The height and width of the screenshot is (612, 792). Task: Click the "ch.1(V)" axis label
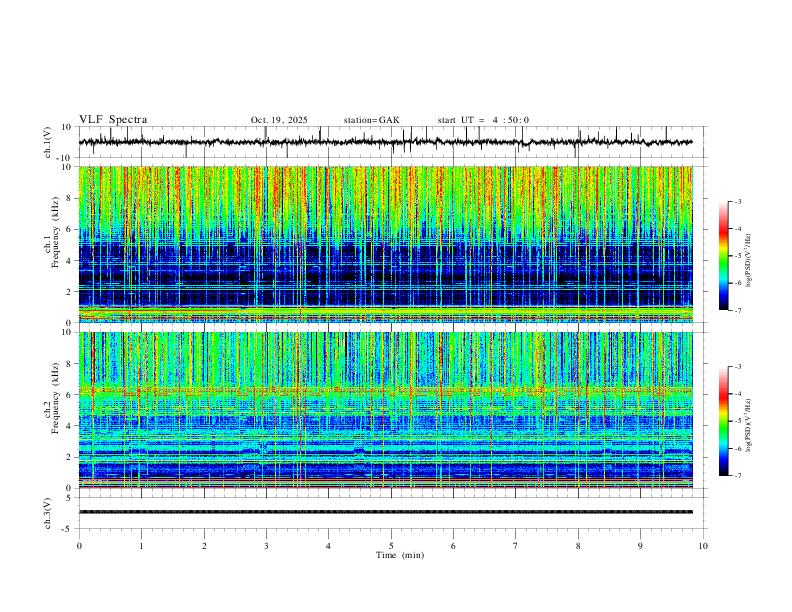click(48, 142)
